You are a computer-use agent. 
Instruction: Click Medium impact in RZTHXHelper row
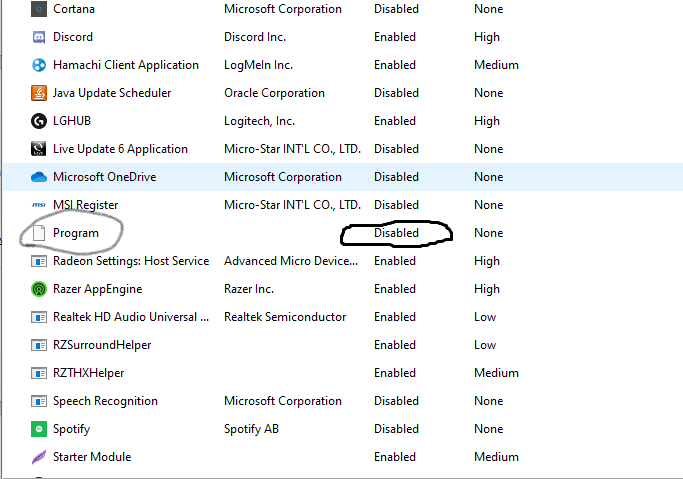(x=496, y=373)
